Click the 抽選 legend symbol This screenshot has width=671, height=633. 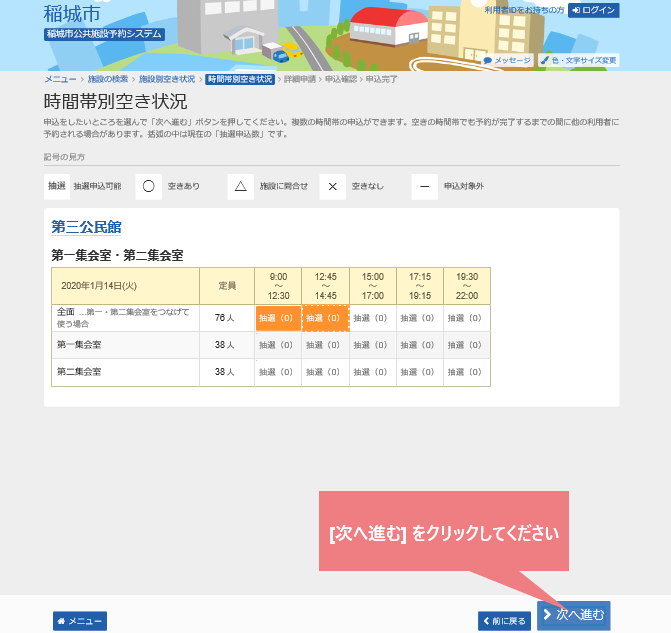pyautogui.click(x=57, y=186)
